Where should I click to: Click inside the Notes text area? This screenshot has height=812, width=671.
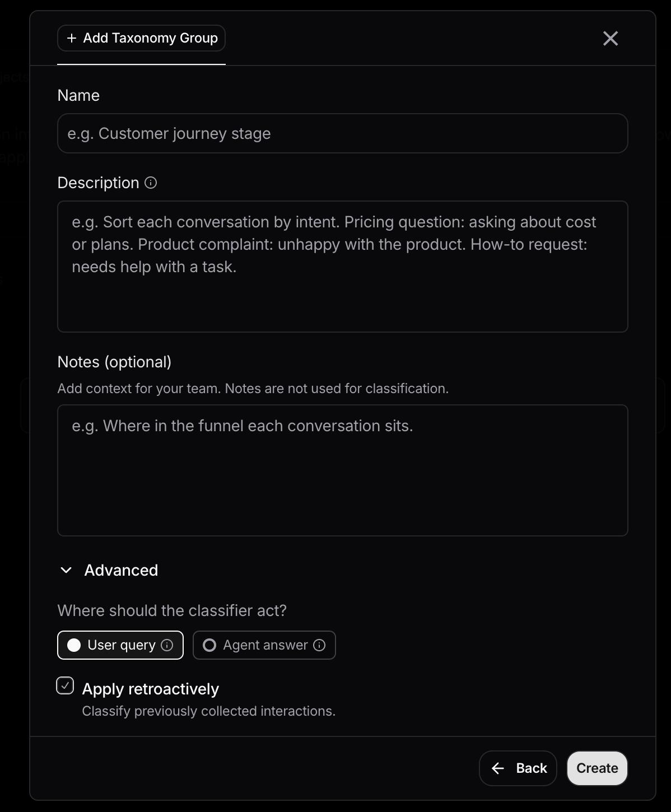click(343, 470)
